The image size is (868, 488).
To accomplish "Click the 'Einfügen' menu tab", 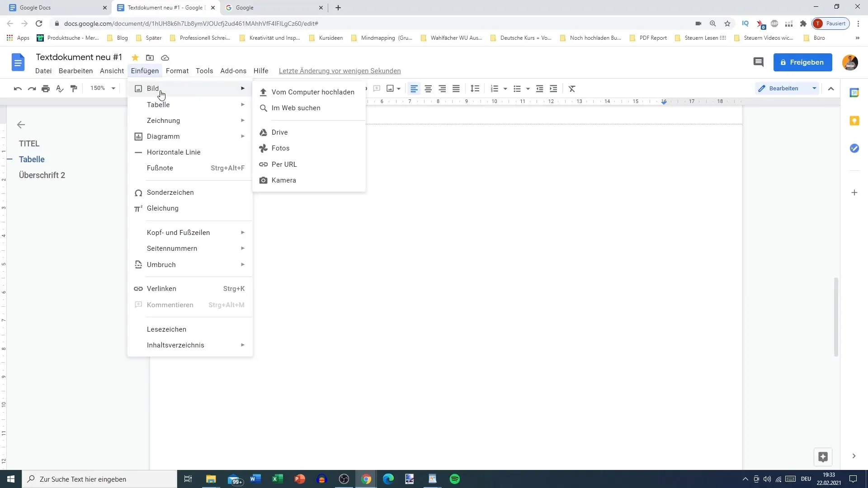I will (144, 70).
